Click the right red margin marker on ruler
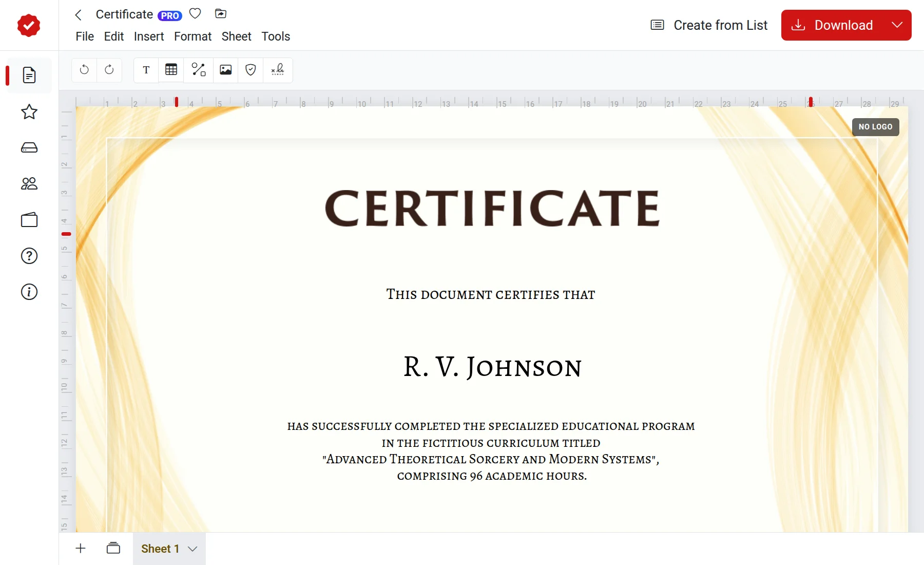The height and width of the screenshot is (565, 924). coord(811,102)
